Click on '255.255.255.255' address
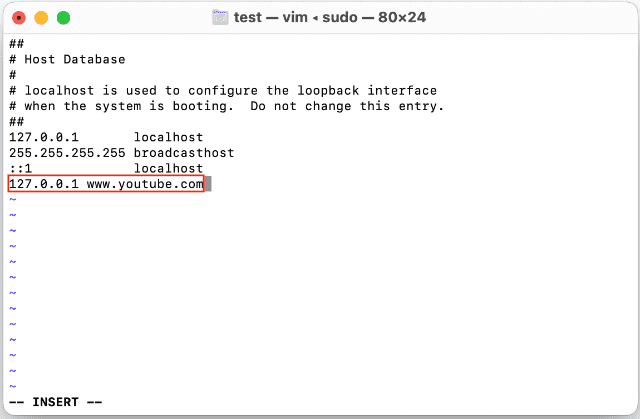This screenshot has height=419, width=640. tap(67, 153)
